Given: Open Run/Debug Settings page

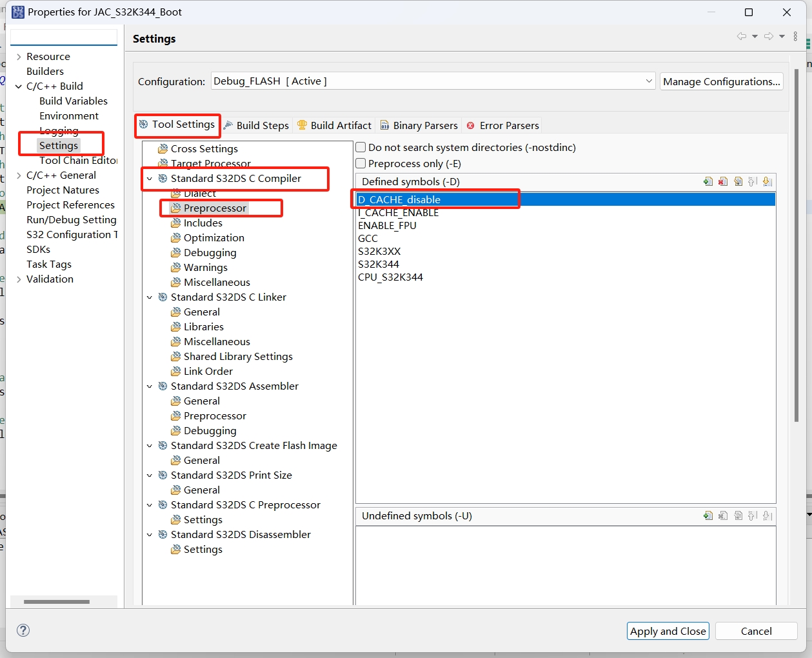Looking at the screenshot, I should (x=71, y=220).
